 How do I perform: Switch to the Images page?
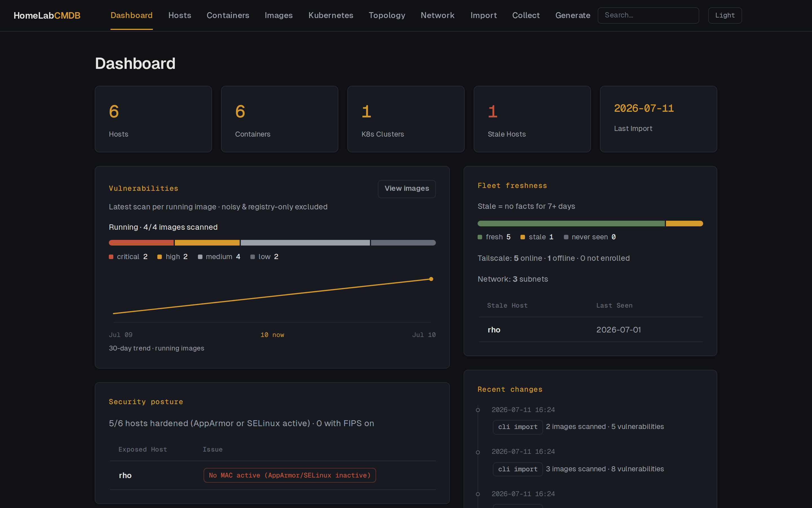pos(279,16)
